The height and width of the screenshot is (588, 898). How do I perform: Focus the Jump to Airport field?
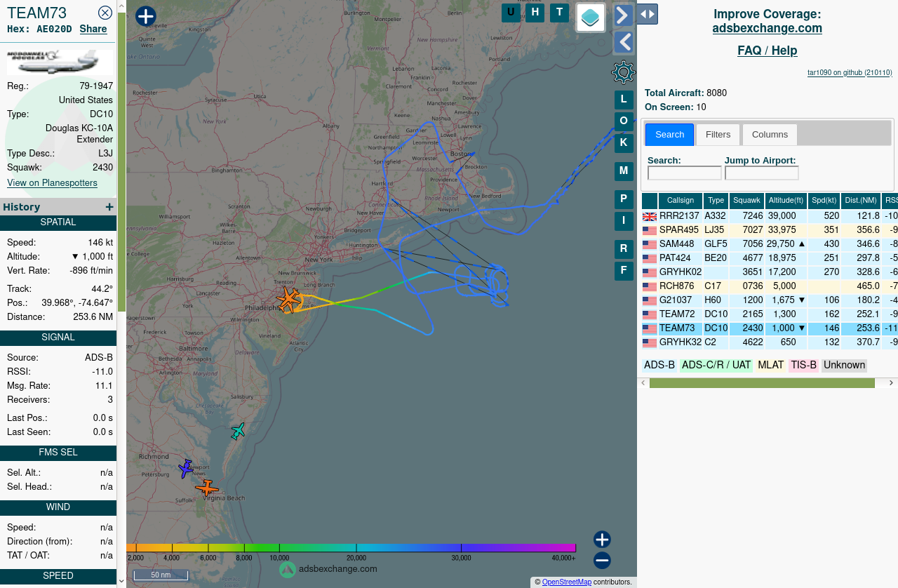(762, 173)
